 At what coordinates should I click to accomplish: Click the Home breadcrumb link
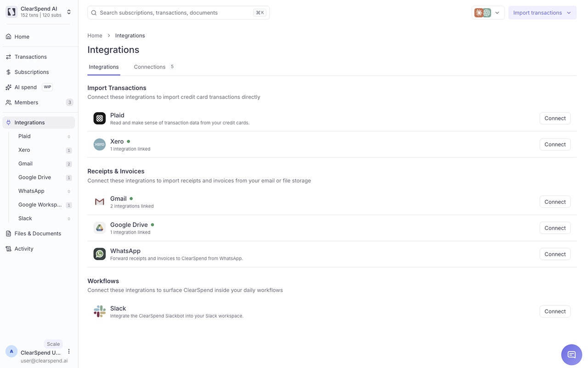(95, 35)
